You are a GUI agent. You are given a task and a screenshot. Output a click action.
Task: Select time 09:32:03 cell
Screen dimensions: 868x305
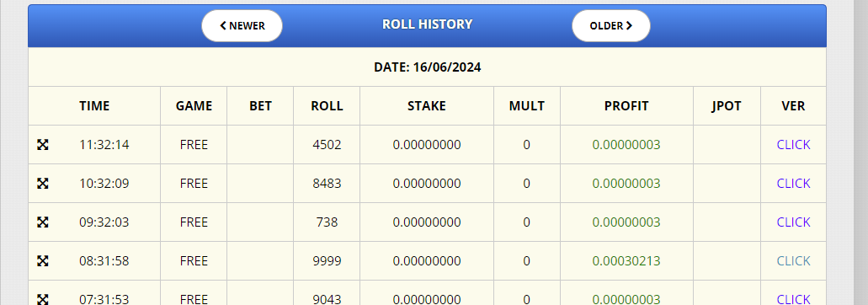point(104,222)
